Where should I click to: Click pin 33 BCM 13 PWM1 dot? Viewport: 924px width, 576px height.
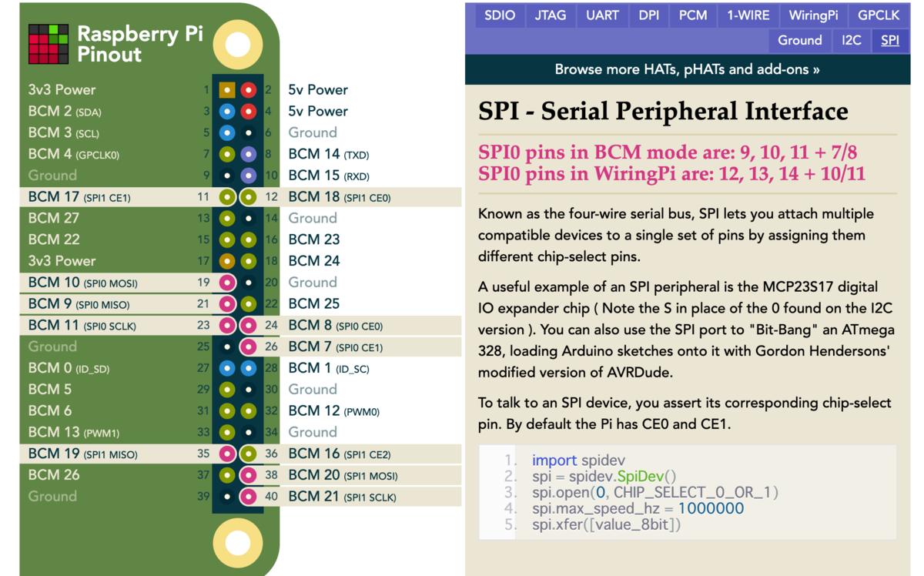pos(227,432)
